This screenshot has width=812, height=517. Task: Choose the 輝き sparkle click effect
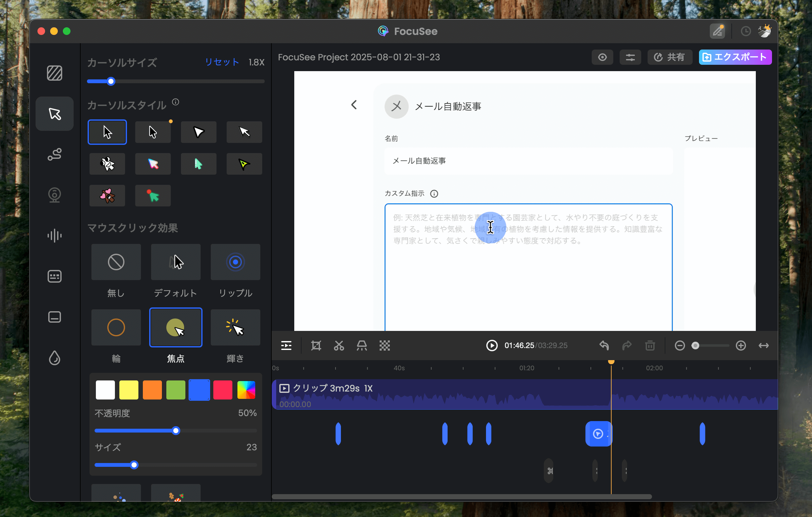235,327
